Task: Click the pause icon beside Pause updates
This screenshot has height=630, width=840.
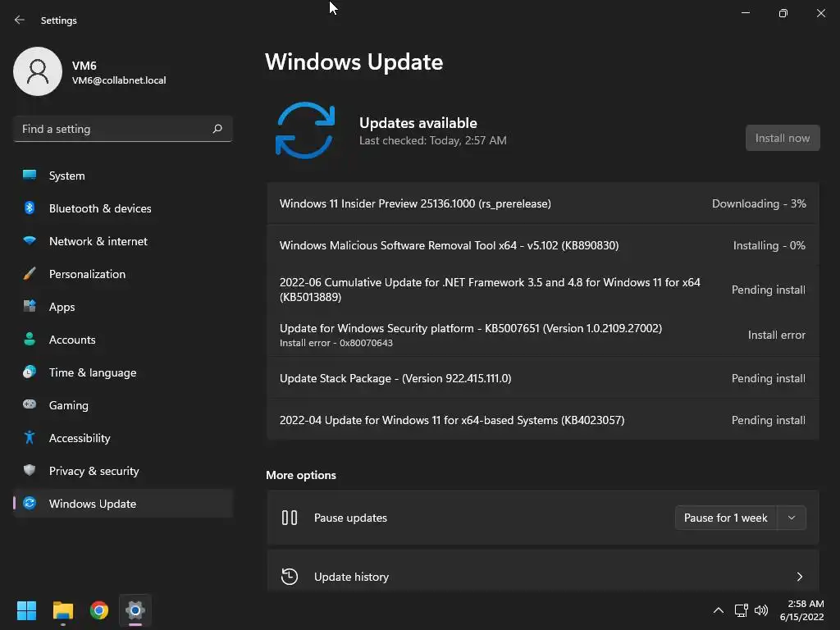Action: (x=290, y=518)
